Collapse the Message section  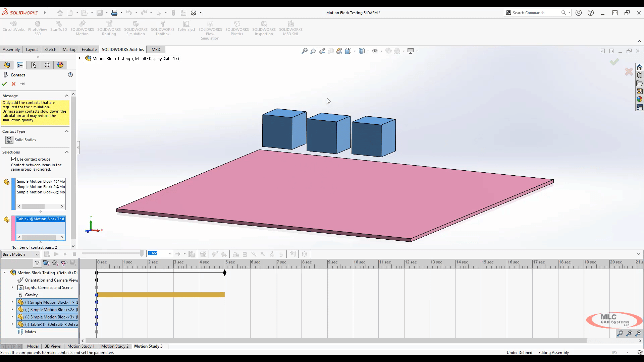pos(66,96)
